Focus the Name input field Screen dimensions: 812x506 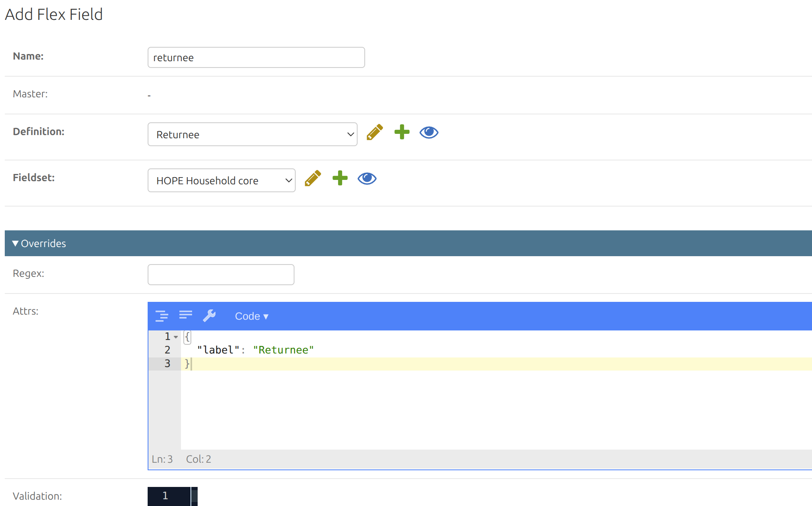256,58
